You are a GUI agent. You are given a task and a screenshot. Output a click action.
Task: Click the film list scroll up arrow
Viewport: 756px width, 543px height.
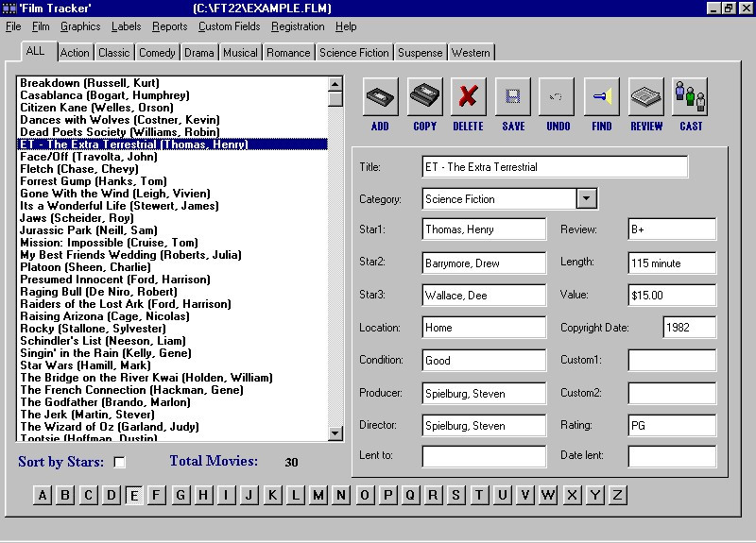click(335, 84)
